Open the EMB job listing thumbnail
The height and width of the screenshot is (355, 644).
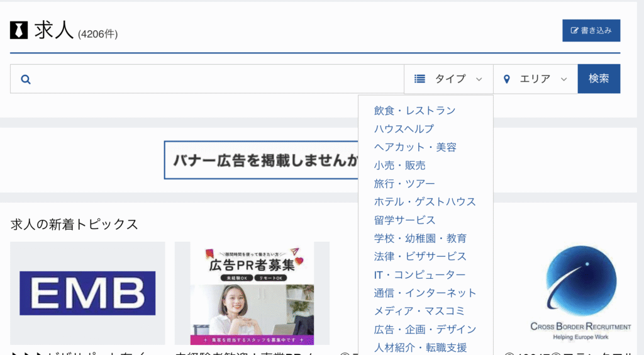click(x=87, y=293)
